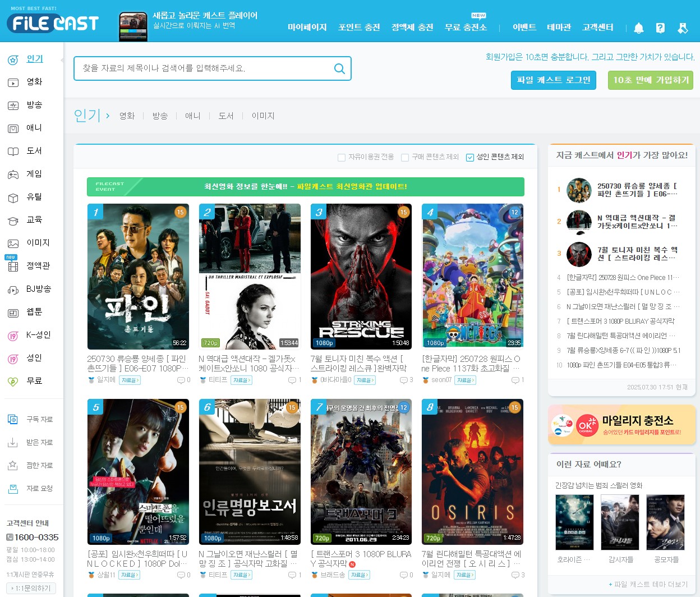Open 찜한 자료 favorites star icon
The height and width of the screenshot is (597, 700).
13,466
